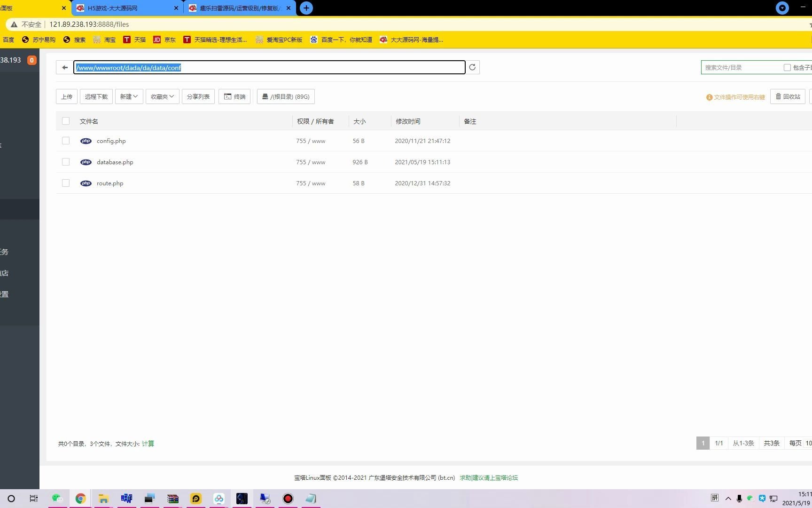Open the 每页 page size dropdown
The height and width of the screenshot is (508, 812).
tap(808, 443)
